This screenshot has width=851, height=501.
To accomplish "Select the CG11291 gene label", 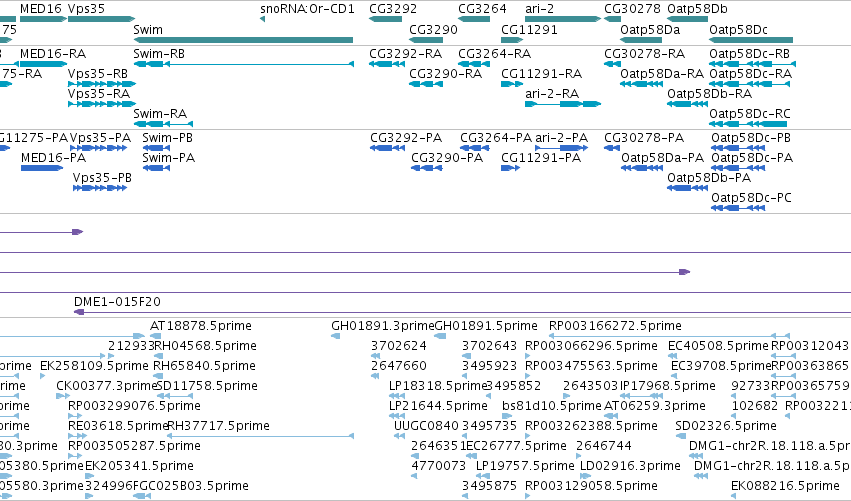I will pos(529,29).
